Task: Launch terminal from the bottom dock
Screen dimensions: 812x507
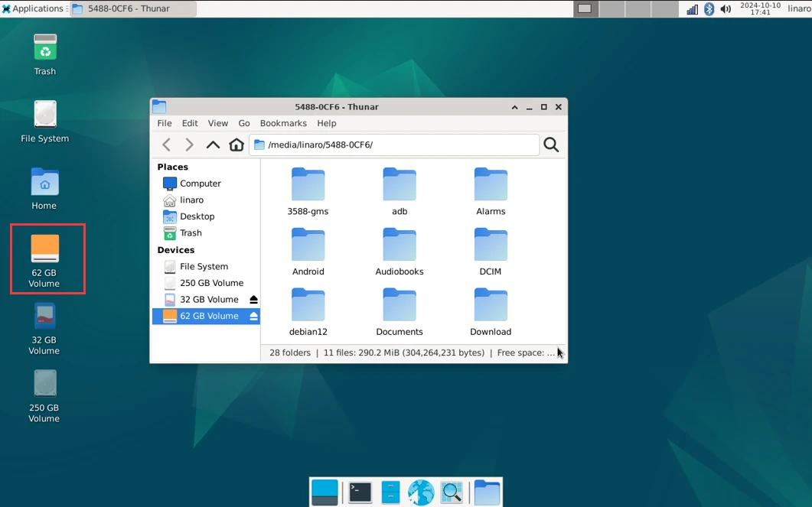Action: point(360,492)
